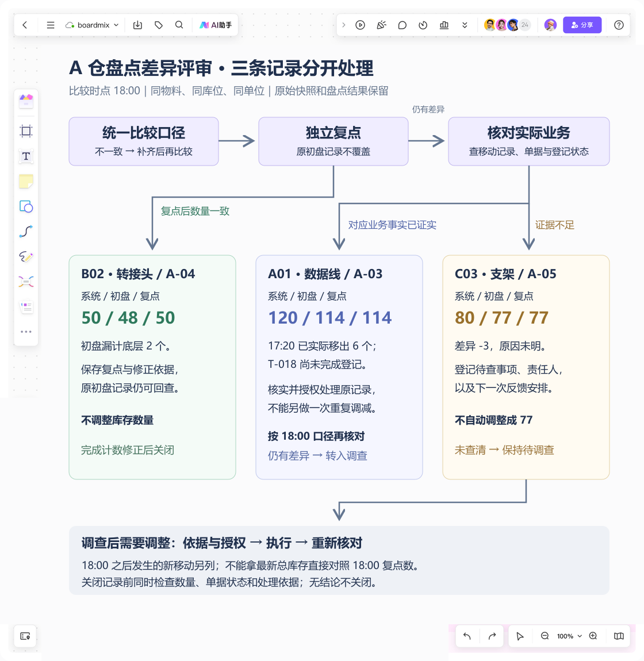Screen dimensions: 644x661
Task: Click the 不调整库存数量 text
Action: coord(117,420)
